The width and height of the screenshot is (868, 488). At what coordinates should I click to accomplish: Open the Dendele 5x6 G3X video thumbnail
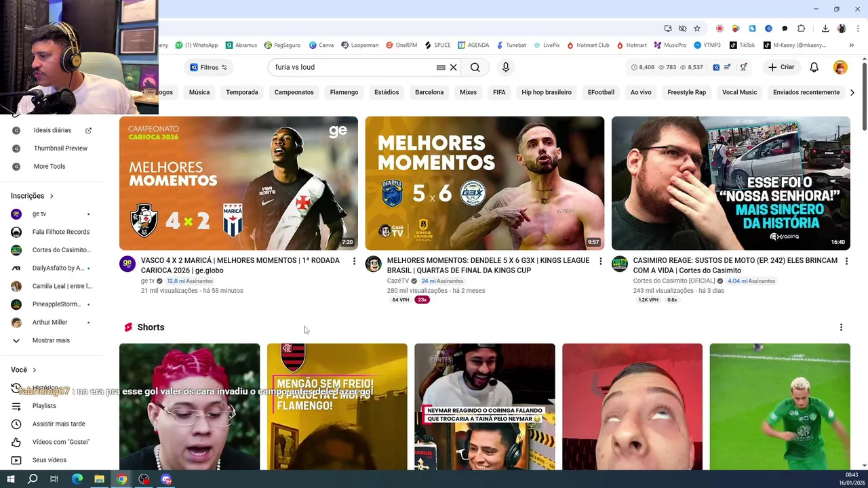coord(485,183)
